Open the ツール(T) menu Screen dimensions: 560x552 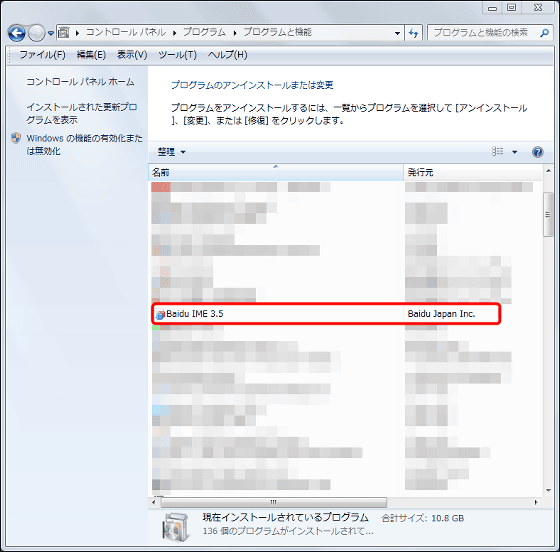(x=178, y=55)
